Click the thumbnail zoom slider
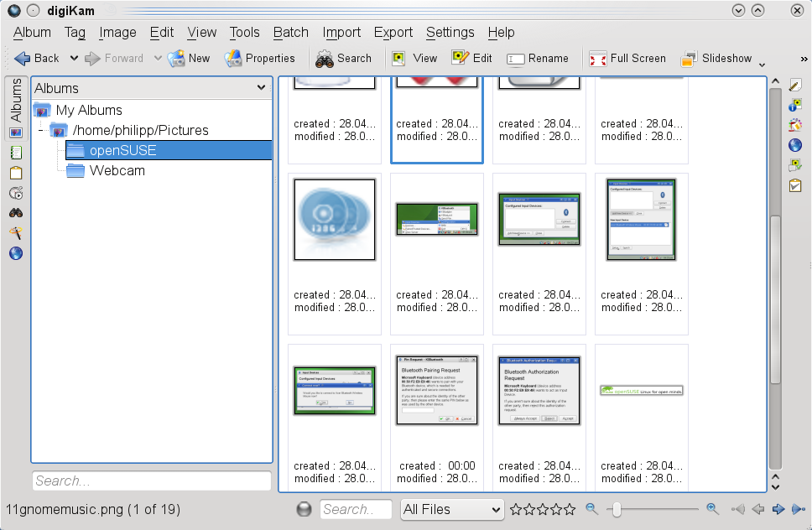The width and height of the screenshot is (812, 530). coord(616,508)
